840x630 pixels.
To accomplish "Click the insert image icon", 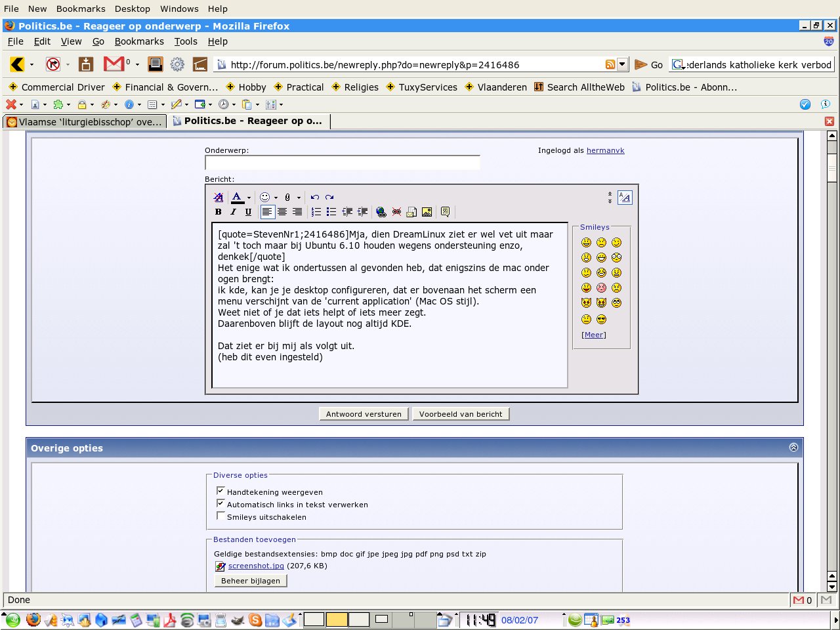I will tap(427, 212).
